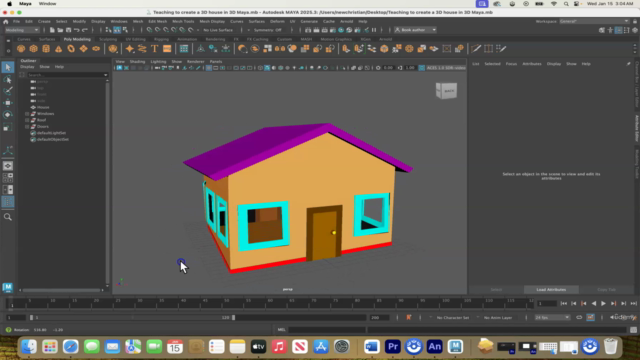The width and height of the screenshot is (640, 360).
Task: Click the Play forwards button
Action: [604, 303]
